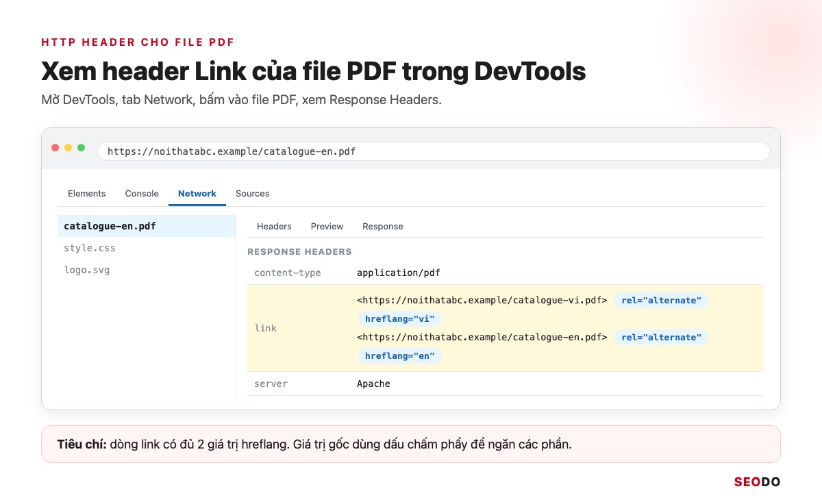Click the hreflang="en" badge
The image size is (822, 504).
[x=400, y=356]
